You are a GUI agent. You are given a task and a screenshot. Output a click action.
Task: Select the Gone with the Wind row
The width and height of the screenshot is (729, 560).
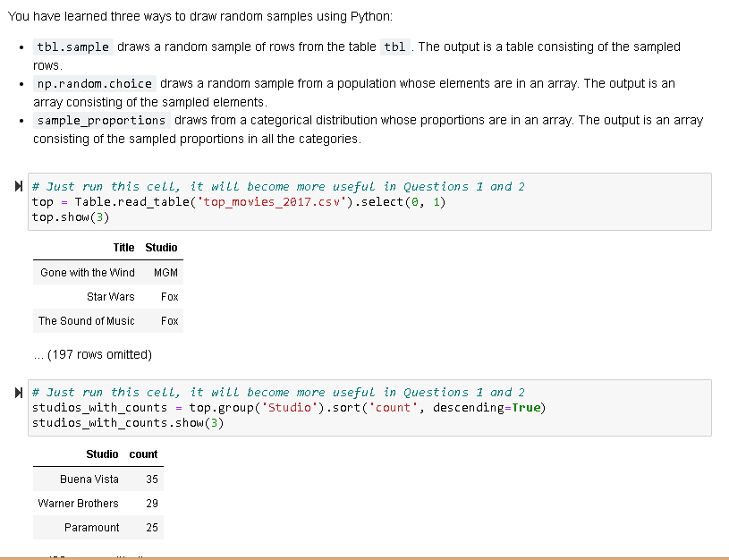point(87,272)
